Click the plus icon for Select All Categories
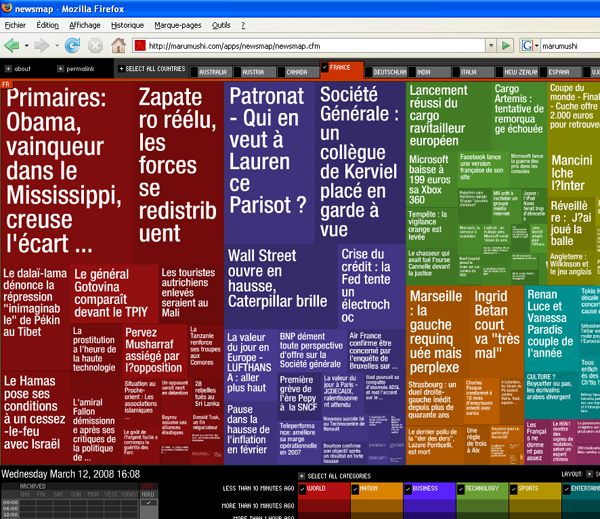Image resolution: width=600 pixels, height=519 pixels. [302, 476]
